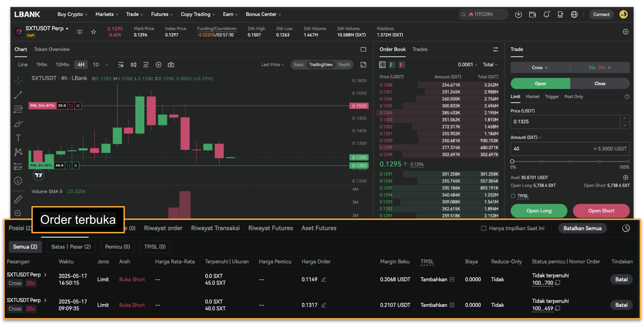644x324 pixels.
Task: Switch to the Trades tab
Action: click(420, 50)
